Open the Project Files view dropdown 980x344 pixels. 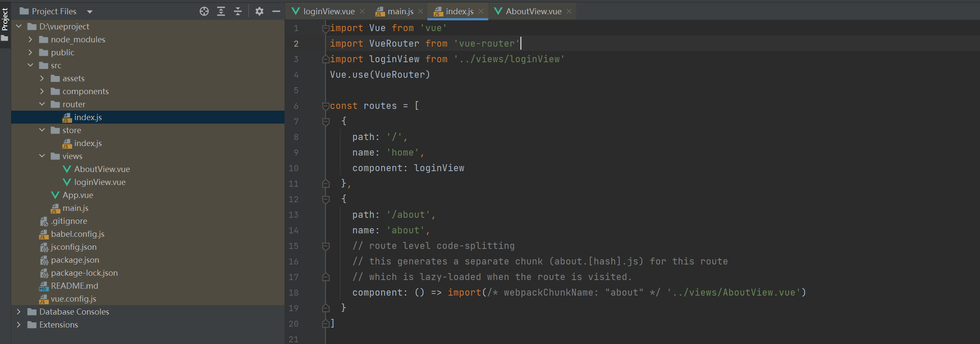90,12
